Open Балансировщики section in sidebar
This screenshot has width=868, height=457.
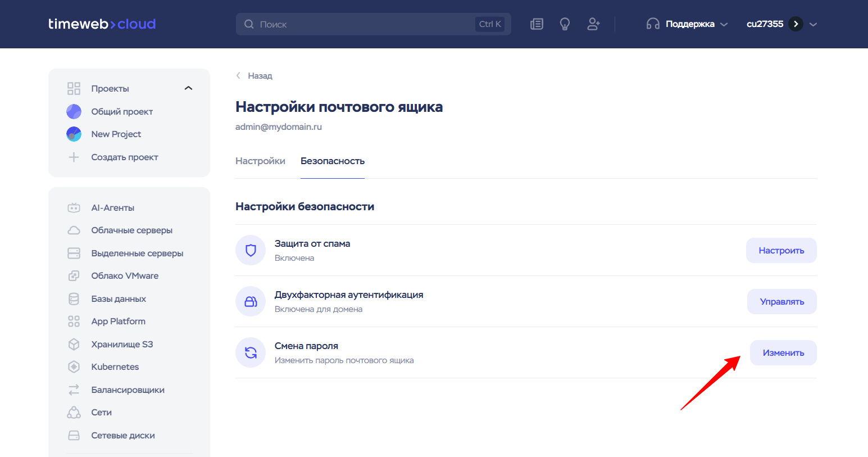click(x=128, y=390)
